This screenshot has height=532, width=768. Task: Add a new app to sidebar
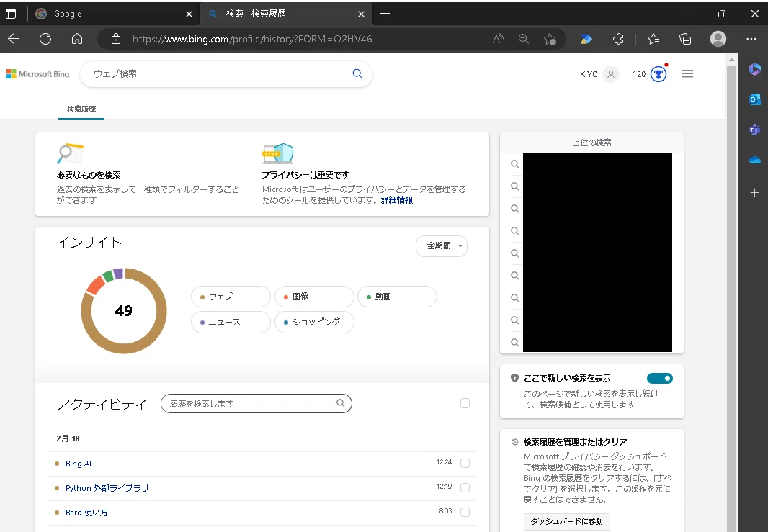755,192
